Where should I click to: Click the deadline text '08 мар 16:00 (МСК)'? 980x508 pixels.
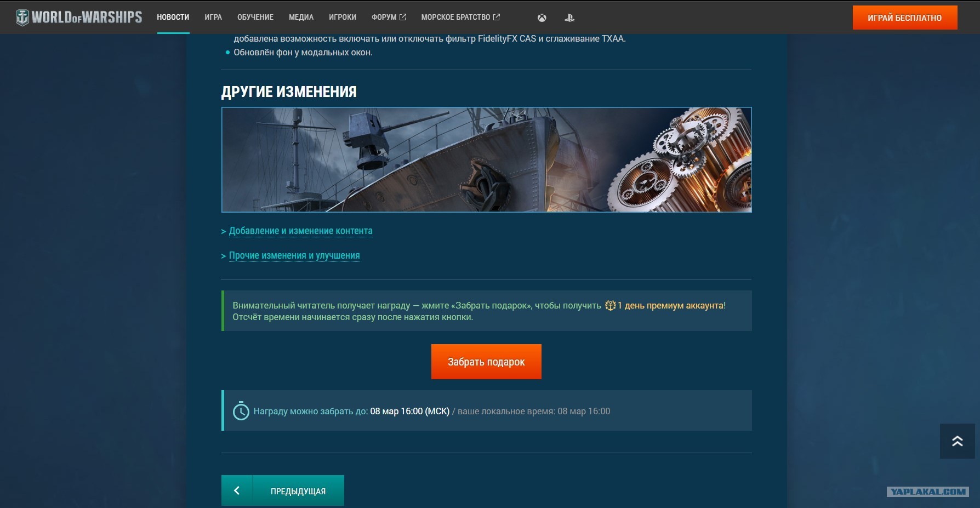click(410, 411)
